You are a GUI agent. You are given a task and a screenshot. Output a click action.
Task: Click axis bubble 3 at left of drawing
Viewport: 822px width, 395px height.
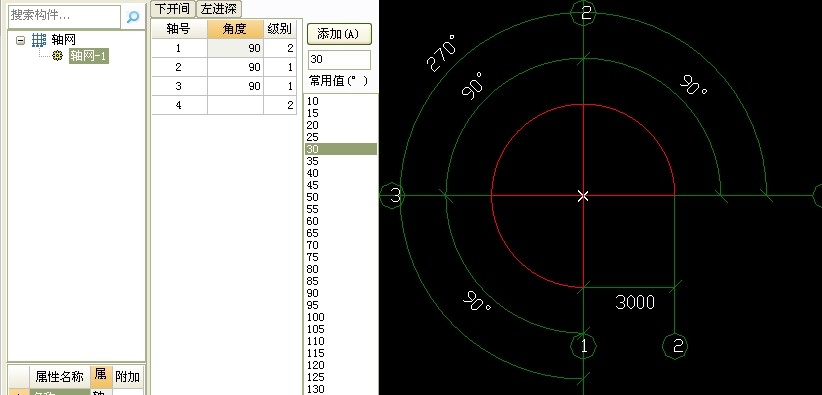point(392,196)
